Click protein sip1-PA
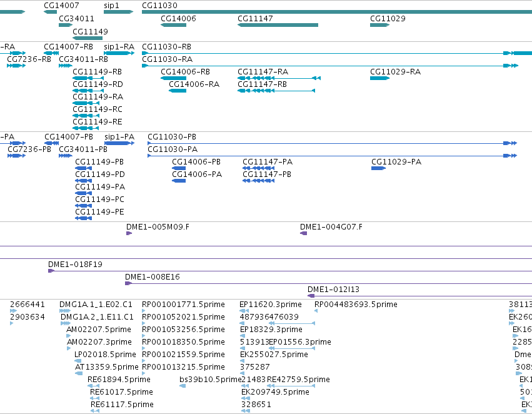 pyautogui.click(x=119, y=143)
